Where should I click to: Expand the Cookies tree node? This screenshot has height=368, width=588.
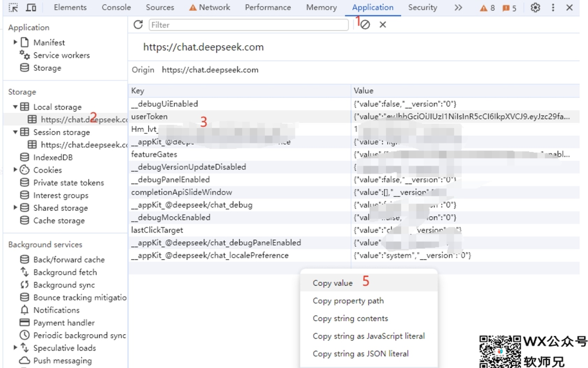(15, 169)
